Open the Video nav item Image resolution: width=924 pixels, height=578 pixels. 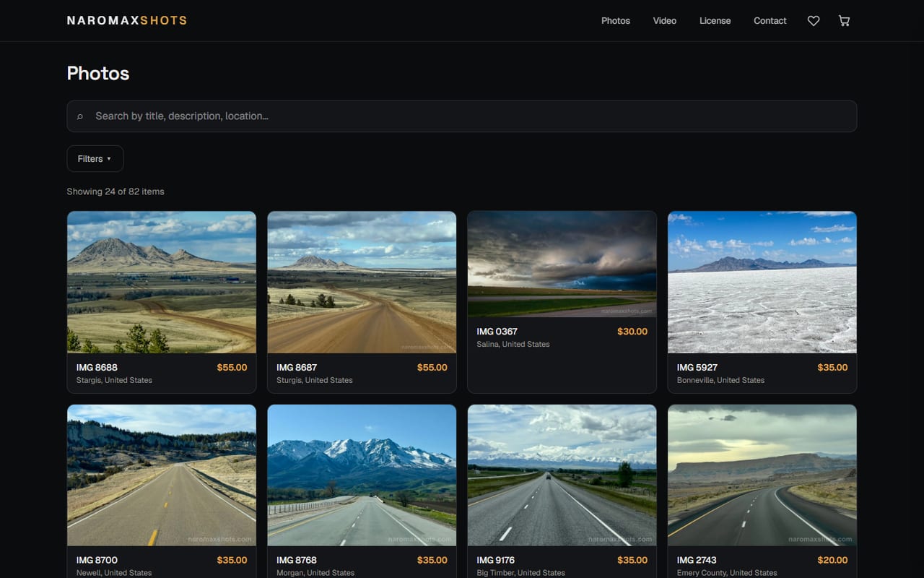pos(665,21)
